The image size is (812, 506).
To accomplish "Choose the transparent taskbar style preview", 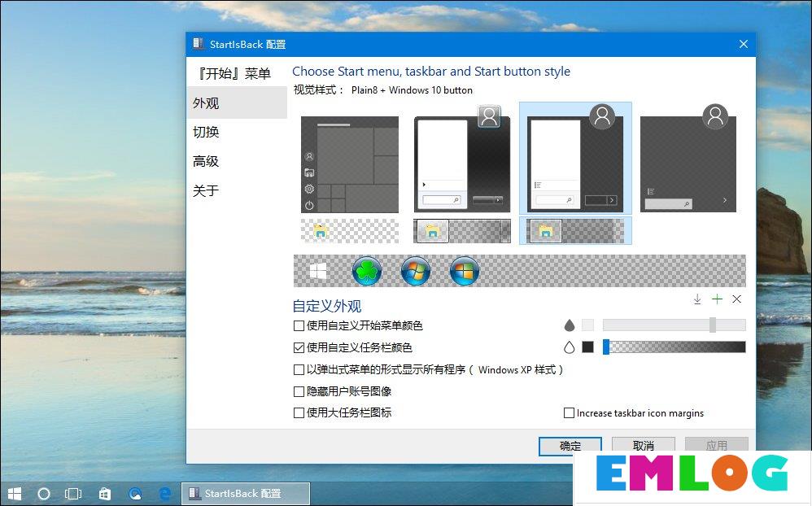I will point(350,230).
